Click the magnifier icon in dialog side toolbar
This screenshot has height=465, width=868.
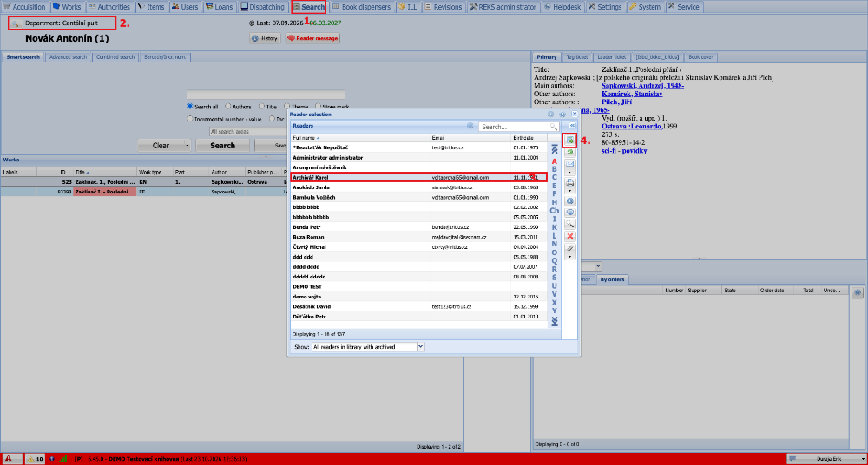(x=569, y=224)
